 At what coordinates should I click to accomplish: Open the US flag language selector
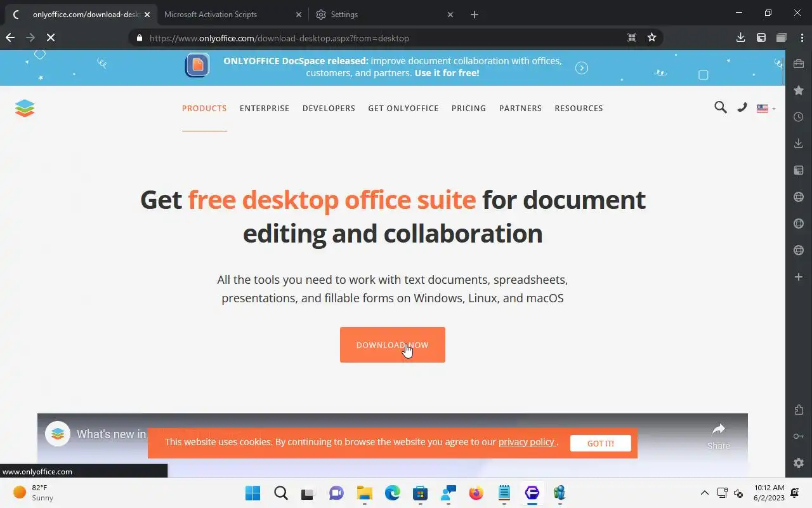(x=766, y=109)
